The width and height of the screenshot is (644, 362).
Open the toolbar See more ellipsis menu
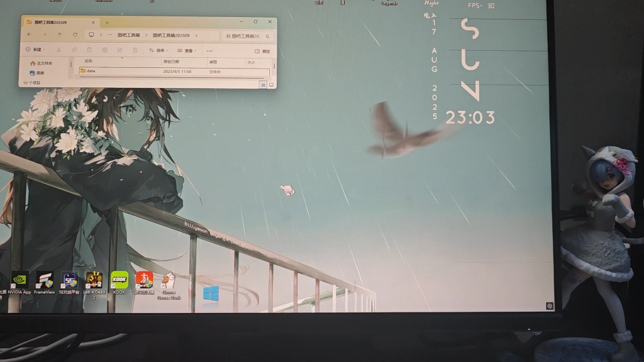click(x=209, y=51)
